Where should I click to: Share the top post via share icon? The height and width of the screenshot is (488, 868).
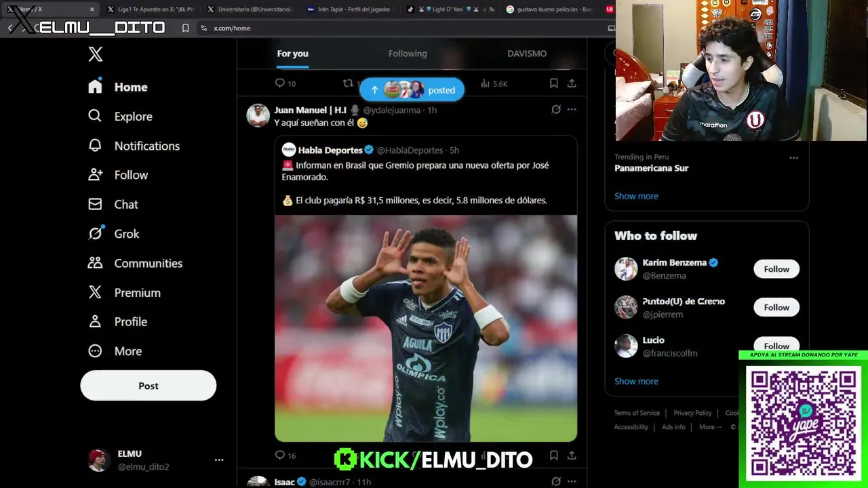[572, 83]
